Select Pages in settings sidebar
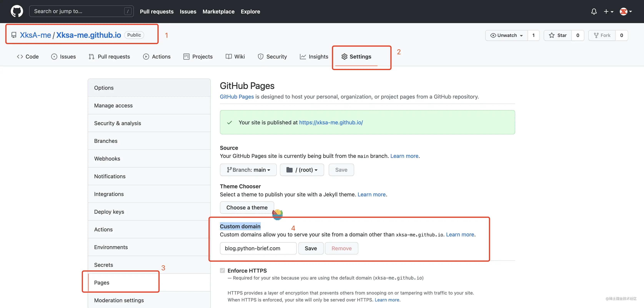This screenshot has height=308, width=644. click(149, 282)
